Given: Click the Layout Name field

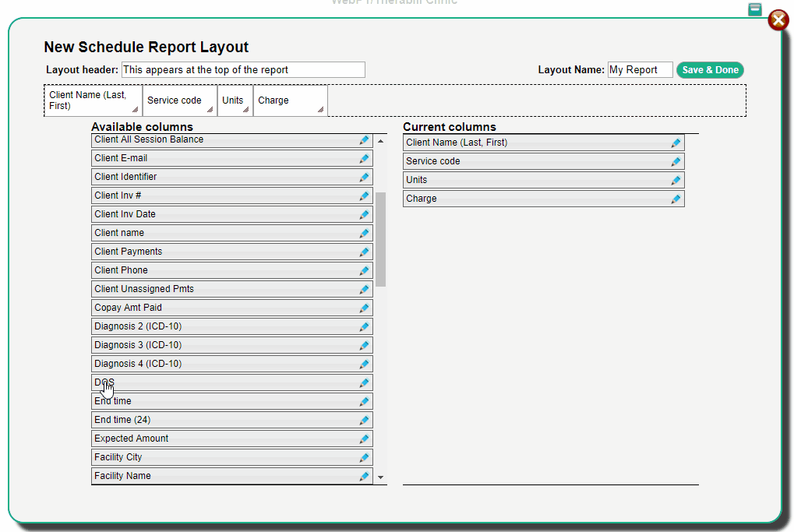Looking at the screenshot, I should [640, 70].
